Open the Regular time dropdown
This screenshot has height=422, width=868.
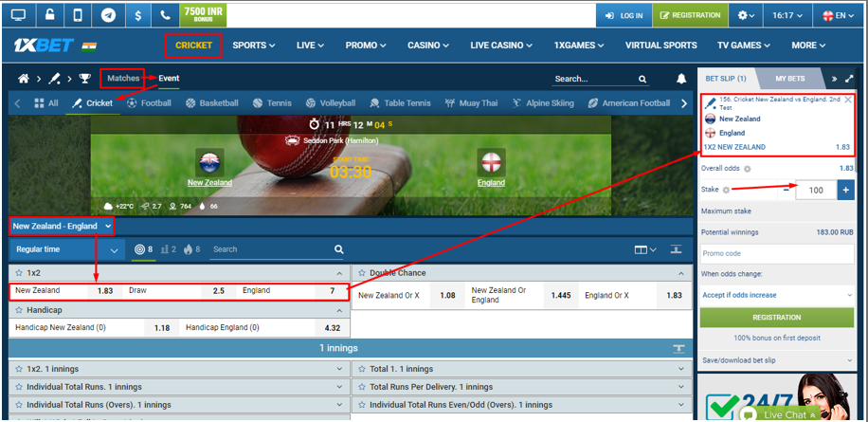(x=67, y=249)
